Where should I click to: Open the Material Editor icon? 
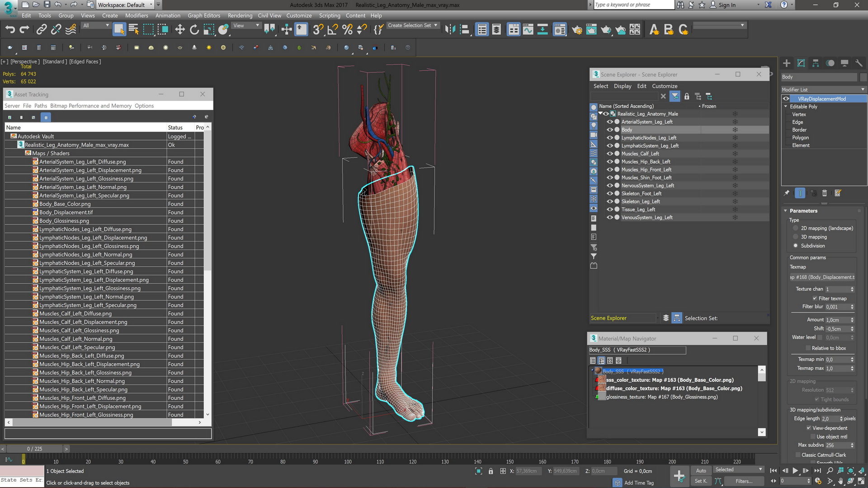point(560,30)
